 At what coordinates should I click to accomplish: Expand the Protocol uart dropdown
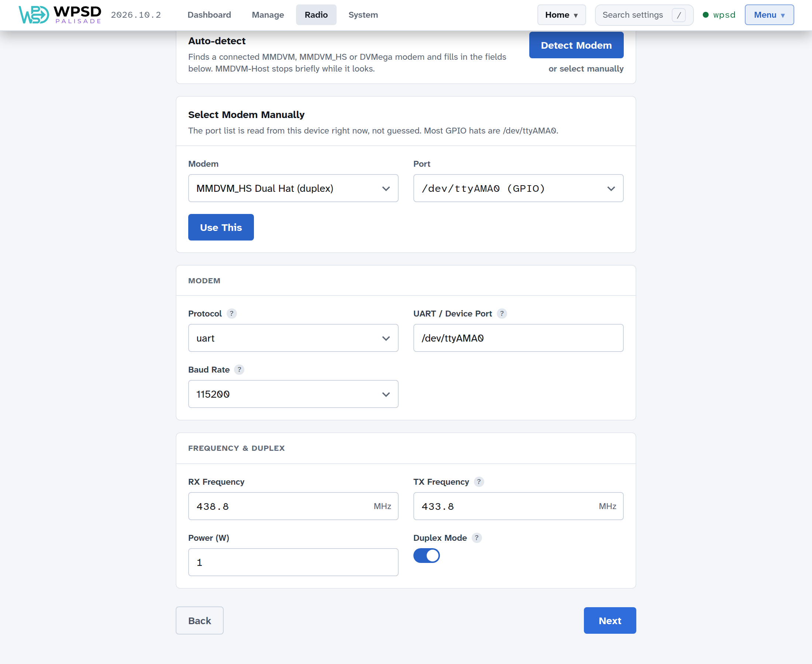coord(293,338)
